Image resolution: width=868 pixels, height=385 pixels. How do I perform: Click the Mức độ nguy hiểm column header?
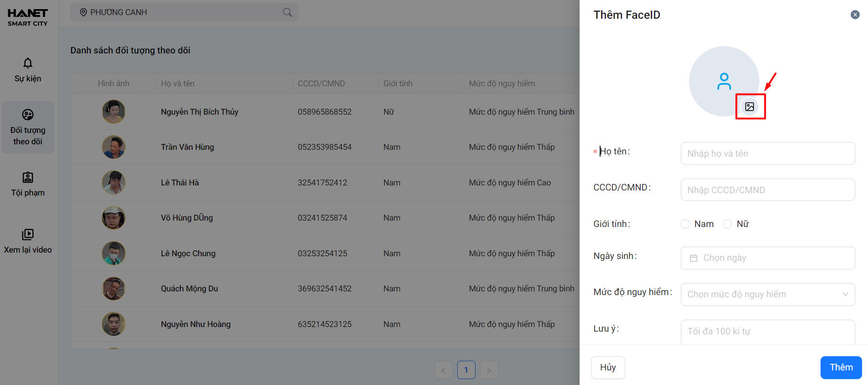click(x=502, y=84)
